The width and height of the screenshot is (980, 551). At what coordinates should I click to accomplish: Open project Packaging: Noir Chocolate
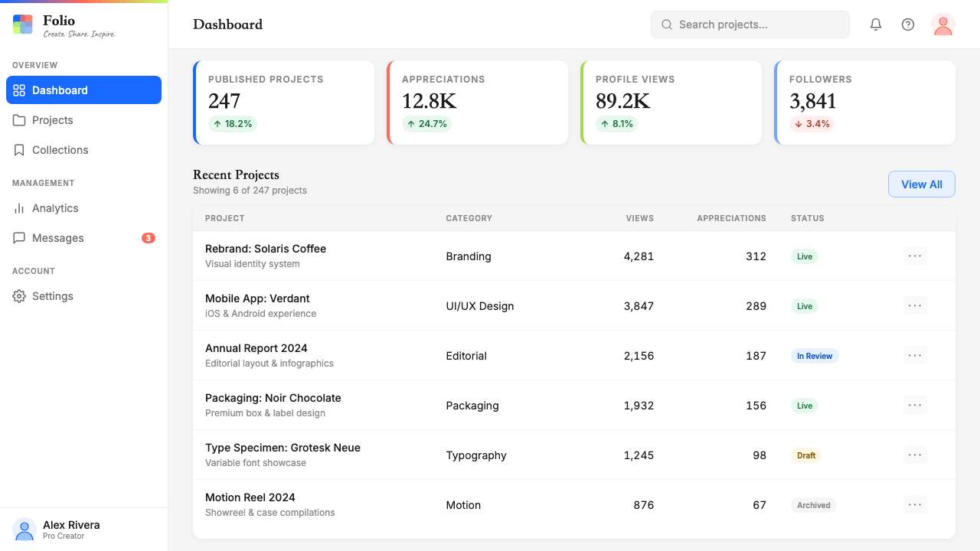pyautogui.click(x=273, y=398)
